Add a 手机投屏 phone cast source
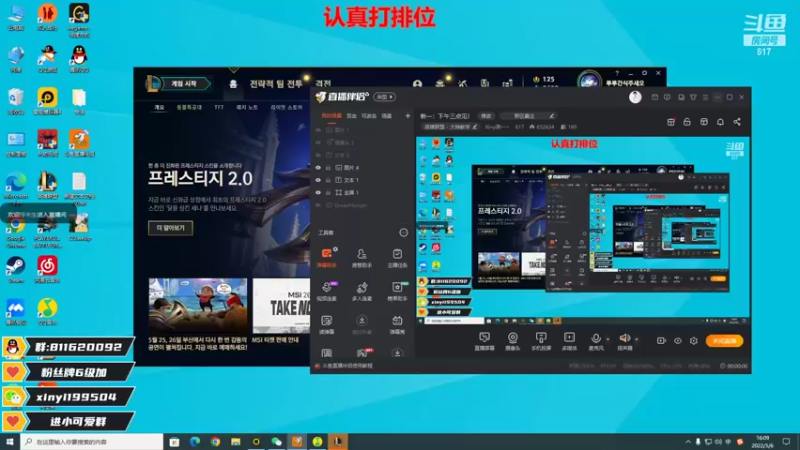 [x=541, y=341]
